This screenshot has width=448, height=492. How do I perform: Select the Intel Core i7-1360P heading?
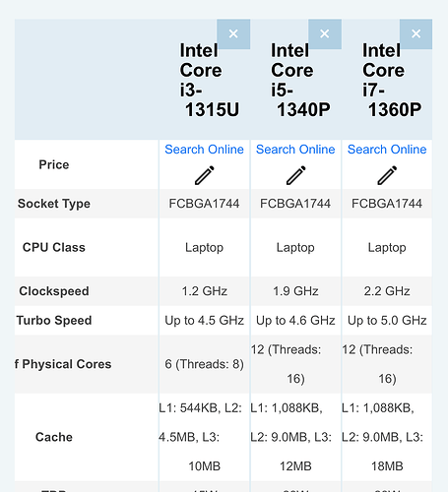pyautogui.click(x=392, y=80)
